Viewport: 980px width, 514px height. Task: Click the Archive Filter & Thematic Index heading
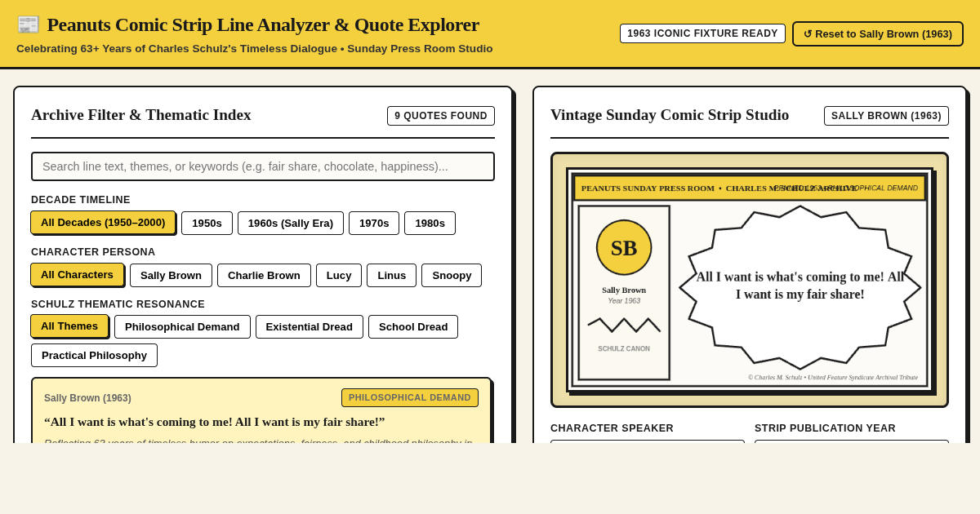coord(141,115)
